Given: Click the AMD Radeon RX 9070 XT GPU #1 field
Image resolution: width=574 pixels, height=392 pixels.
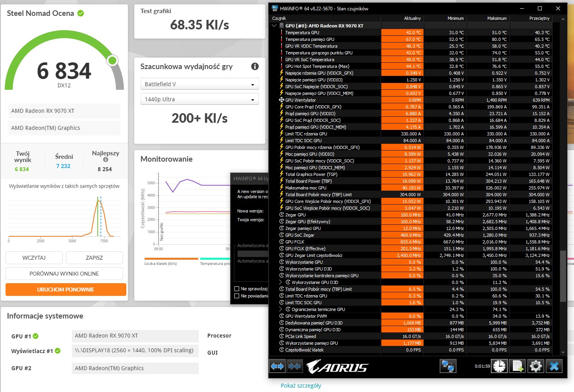Looking at the screenshot, I should pos(135,336).
